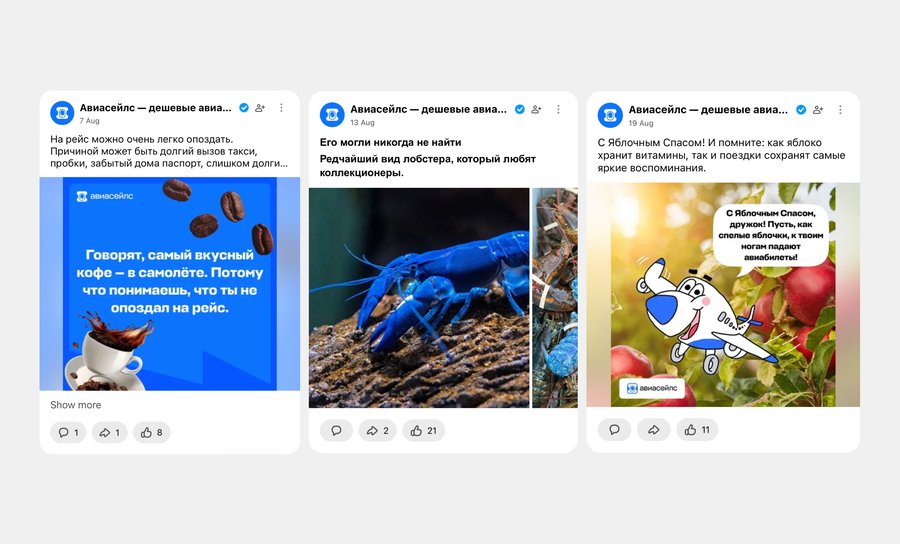Open the blue lobster photo
The image size is (900, 544).
419,298
